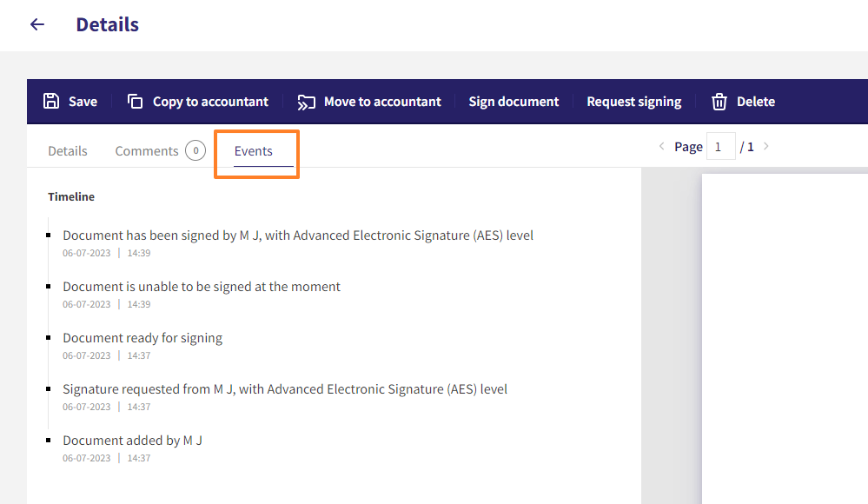Click the Copy to accountant icon
Image resolution: width=868 pixels, height=504 pixels.
coord(135,102)
